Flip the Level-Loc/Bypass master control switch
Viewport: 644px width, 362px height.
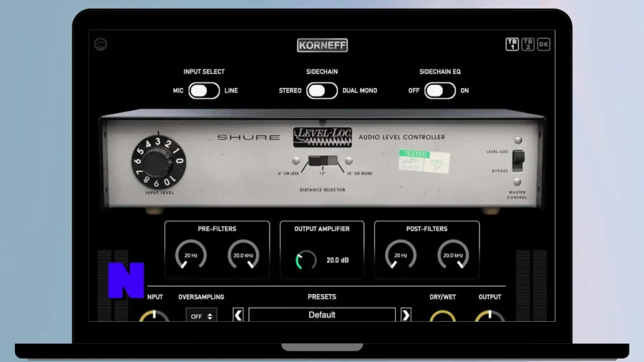click(x=518, y=160)
